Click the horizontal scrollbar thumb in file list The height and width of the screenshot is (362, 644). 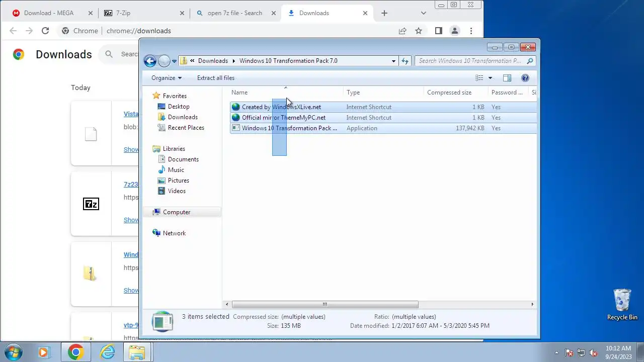tap(325, 304)
